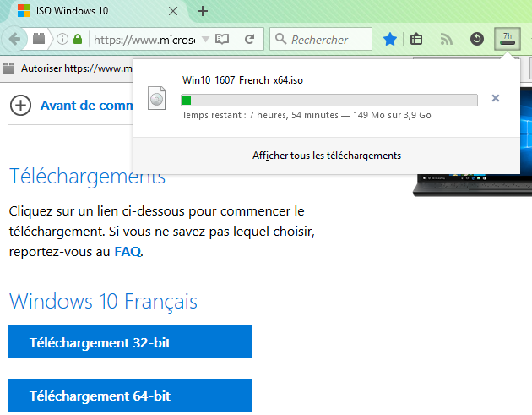Screen dimensions: 532x415
Task: Click the Autoriser https://www.m notification text
Action: point(77,68)
